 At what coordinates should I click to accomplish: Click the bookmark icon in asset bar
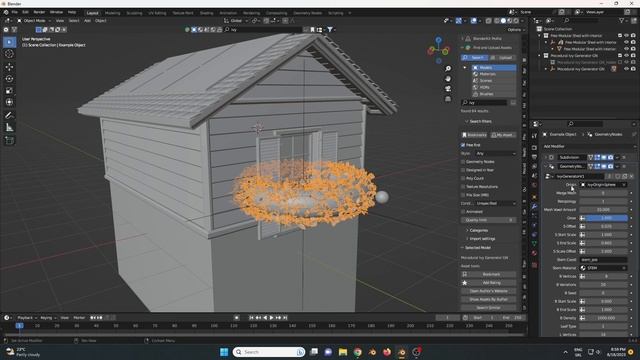(312, 29)
